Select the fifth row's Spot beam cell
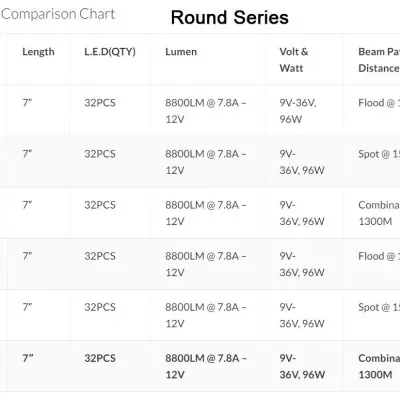This screenshot has height=400, width=400. click(x=379, y=307)
